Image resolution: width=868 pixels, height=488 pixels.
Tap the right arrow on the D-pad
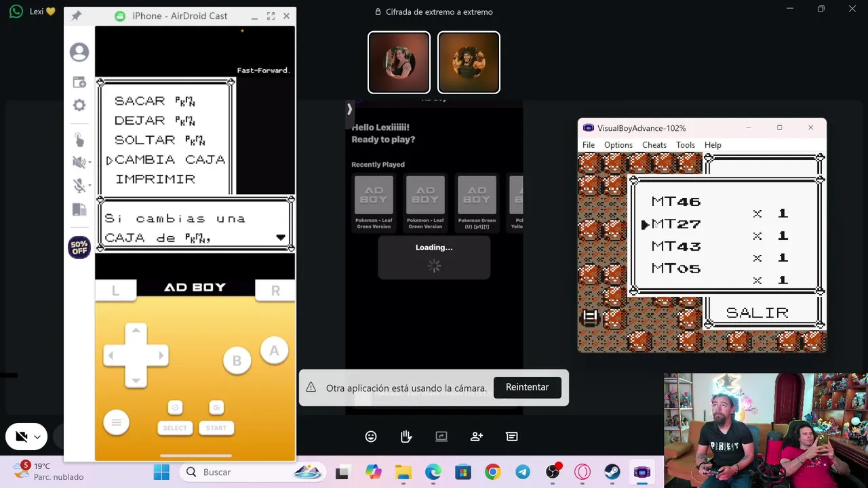(161, 355)
